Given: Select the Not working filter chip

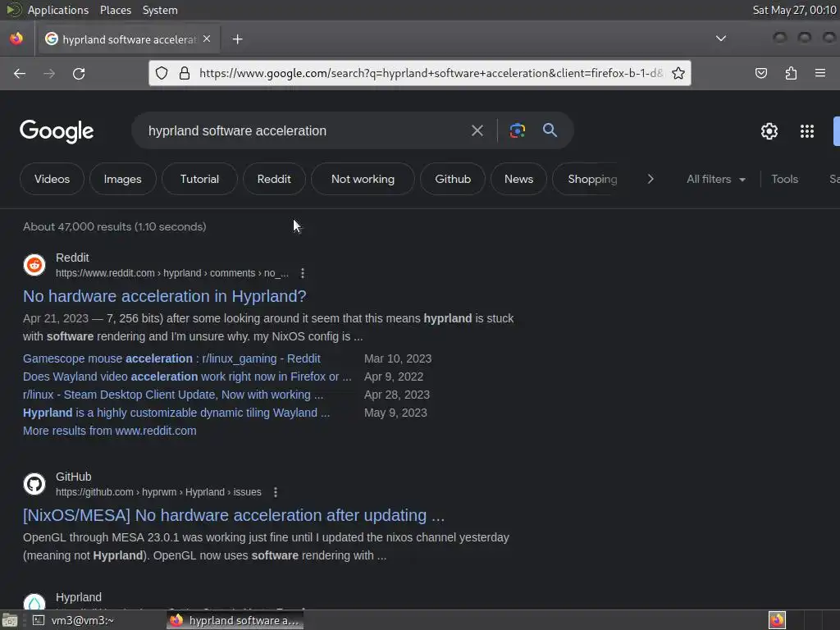Looking at the screenshot, I should click(x=363, y=179).
